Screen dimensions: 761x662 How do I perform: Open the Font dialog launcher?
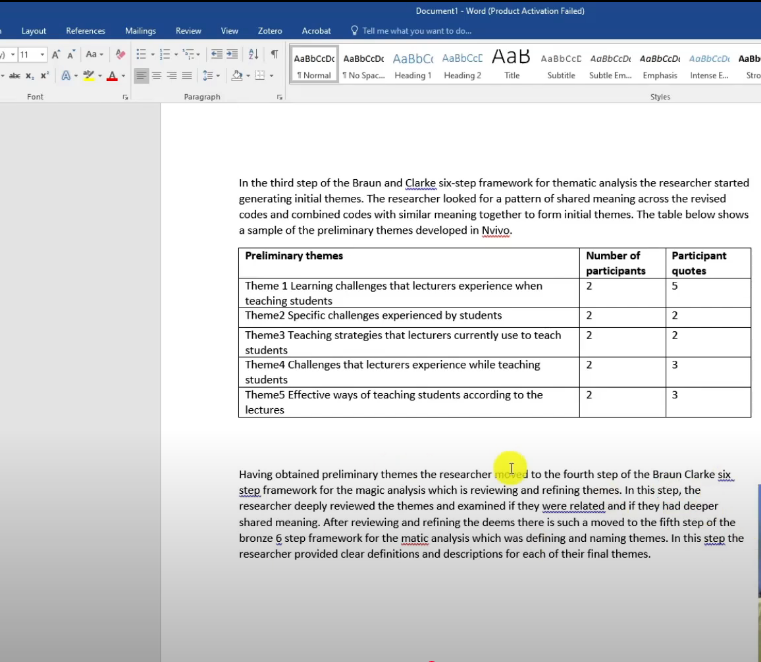point(125,97)
